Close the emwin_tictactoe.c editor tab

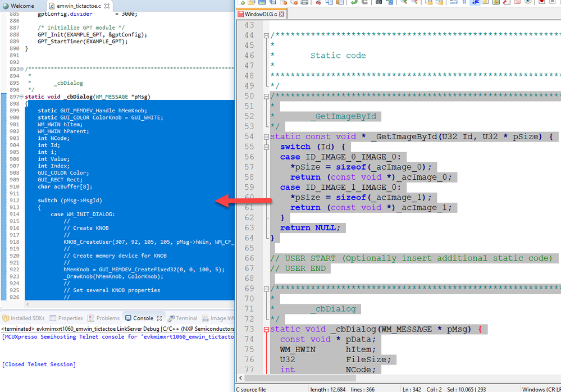[107, 6]
